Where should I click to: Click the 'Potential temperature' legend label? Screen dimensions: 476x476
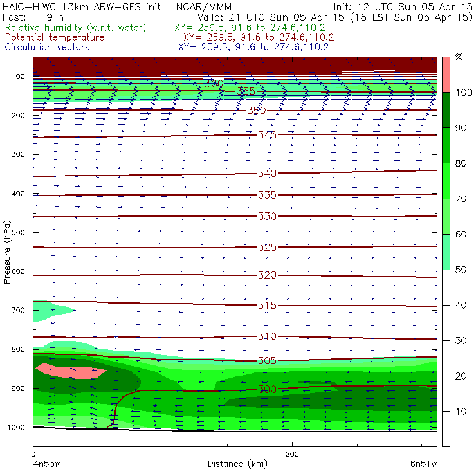[54, 37]
